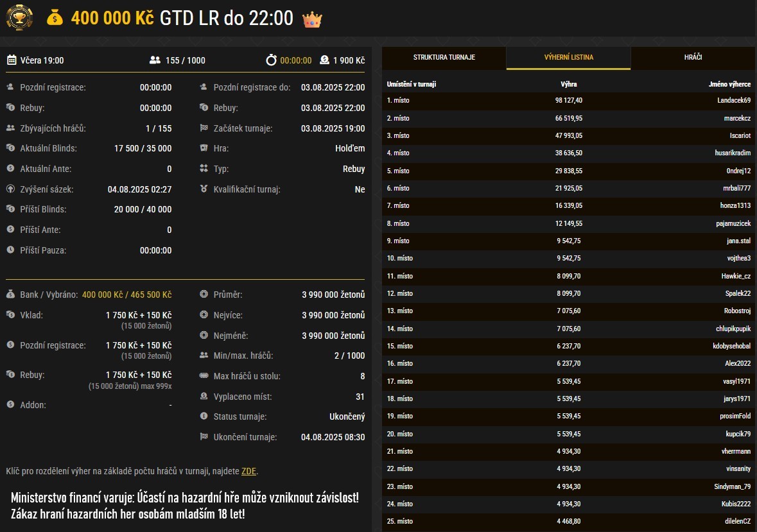The image size is (757, 532).
Task: Click the medal icon beside Kvalifikační turnaj
Action: 204,189
